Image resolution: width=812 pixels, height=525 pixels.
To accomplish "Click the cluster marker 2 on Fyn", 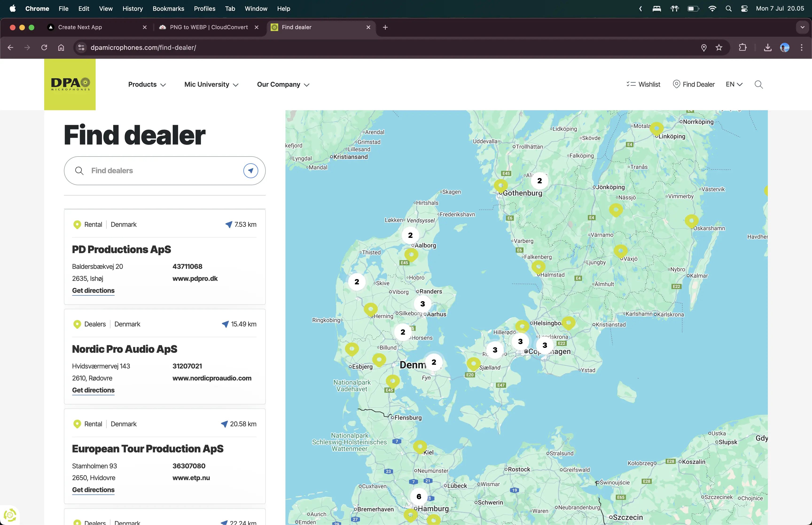I will [x=433, y=362].
